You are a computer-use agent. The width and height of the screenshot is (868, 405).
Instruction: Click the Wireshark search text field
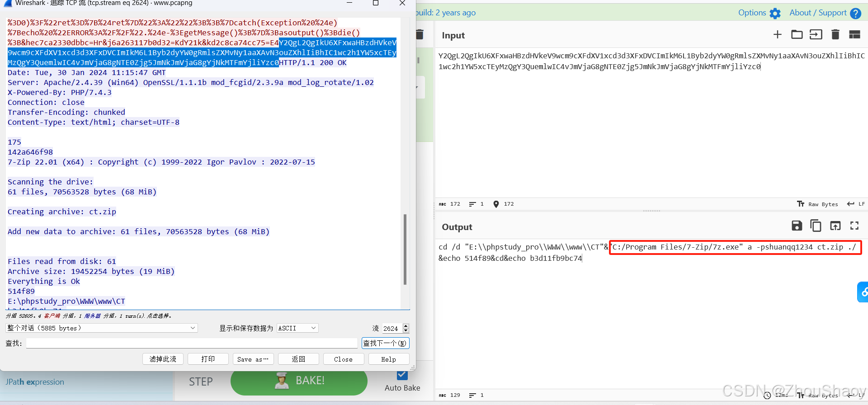tap(192, 343)
